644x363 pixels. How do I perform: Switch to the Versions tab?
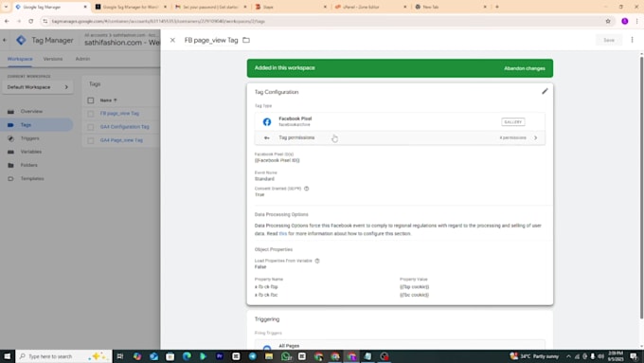pos(53,59)
